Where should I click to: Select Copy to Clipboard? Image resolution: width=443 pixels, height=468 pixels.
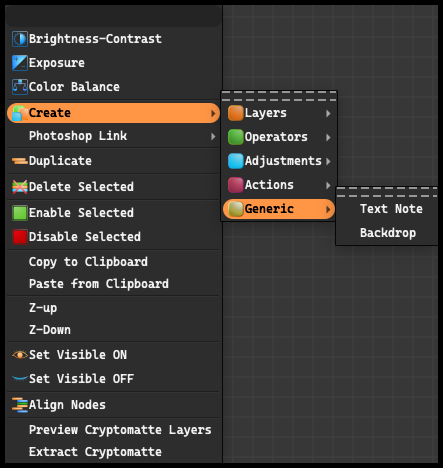88,262
